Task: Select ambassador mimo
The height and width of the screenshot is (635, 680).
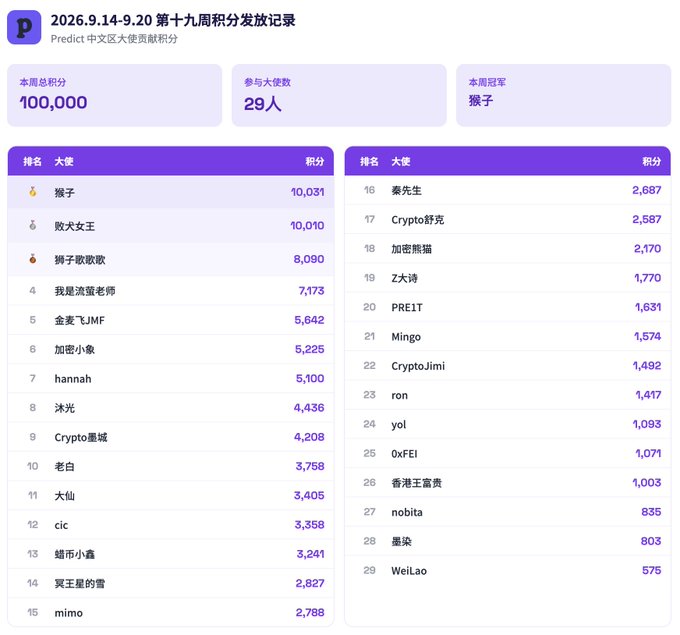Action: [69, 613]
